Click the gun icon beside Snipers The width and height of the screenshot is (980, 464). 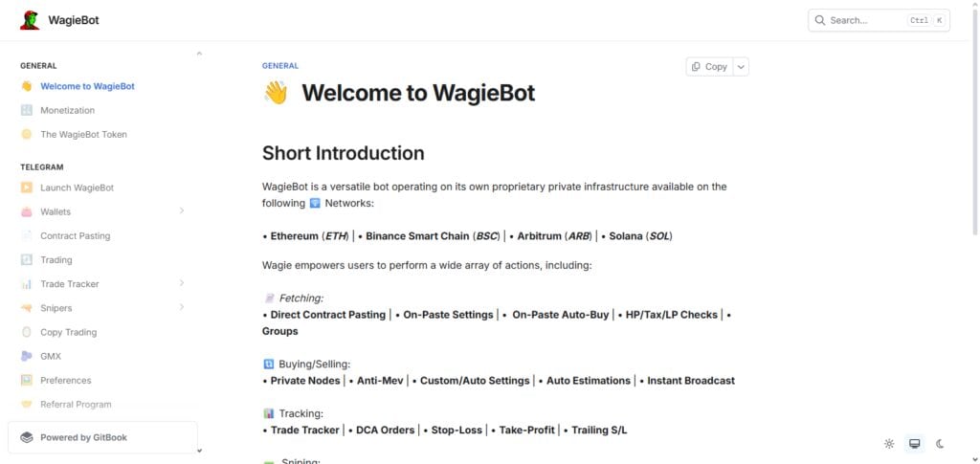click(26, 308)
